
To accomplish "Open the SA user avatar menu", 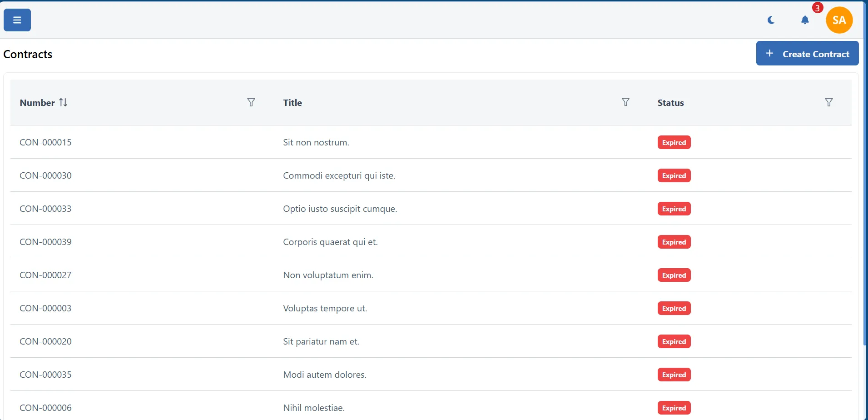I will 839,20.
